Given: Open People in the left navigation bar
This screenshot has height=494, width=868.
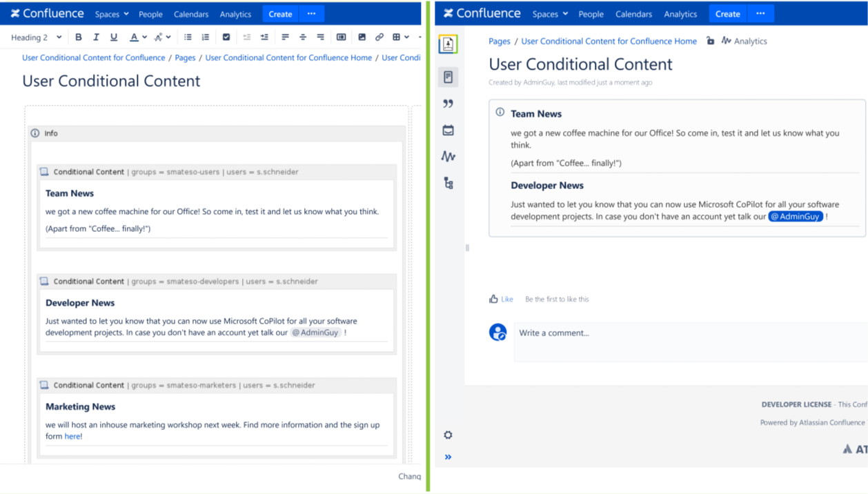Looking at the screenshot, I should pos(150,14).
